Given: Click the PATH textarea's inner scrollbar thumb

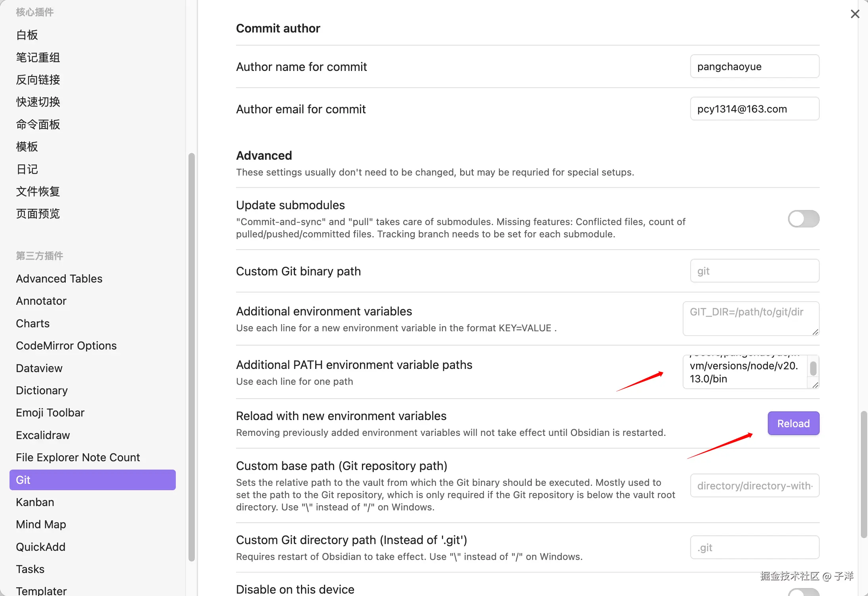Looking at the screenshot, I should pyautogui.click(x=813, y=368).
